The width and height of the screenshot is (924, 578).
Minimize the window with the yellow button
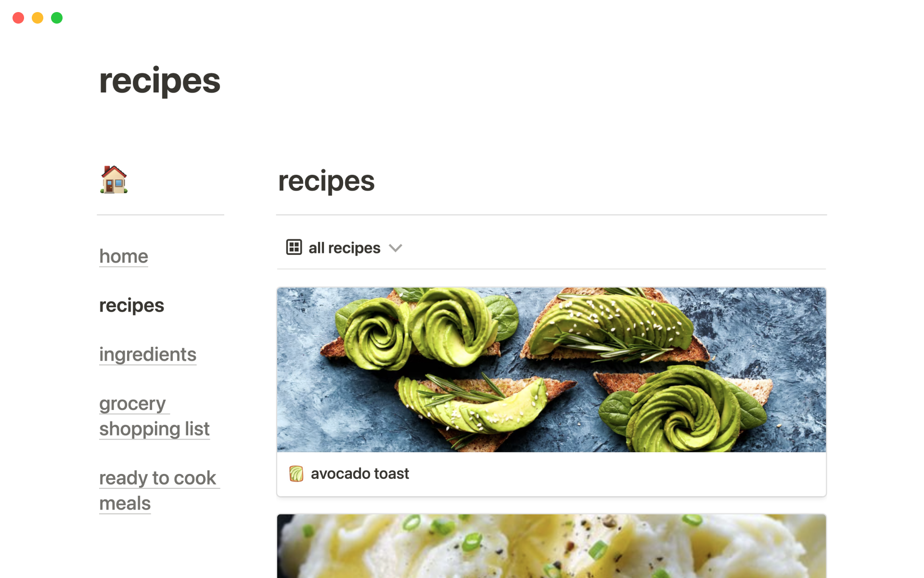[x=38, y=18]
